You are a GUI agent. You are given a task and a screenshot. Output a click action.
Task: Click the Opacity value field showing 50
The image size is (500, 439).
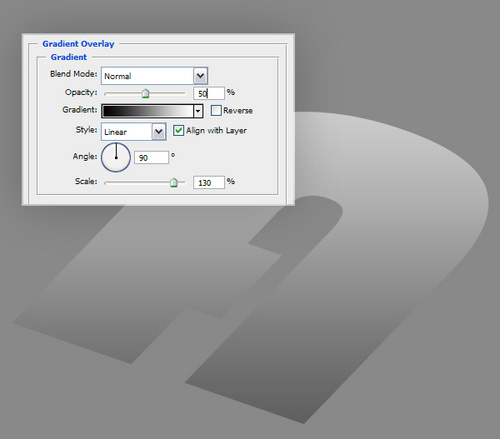209,93
